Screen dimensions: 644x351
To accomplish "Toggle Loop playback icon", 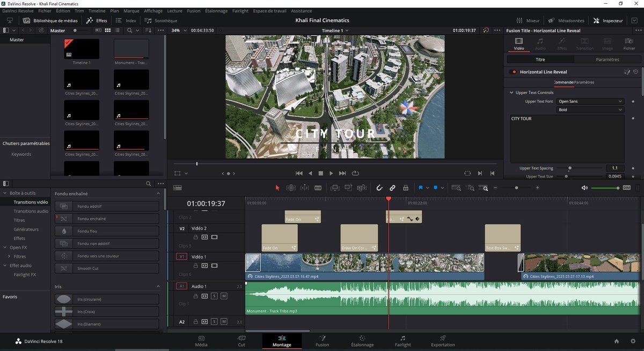I will [x=355, y=173].
